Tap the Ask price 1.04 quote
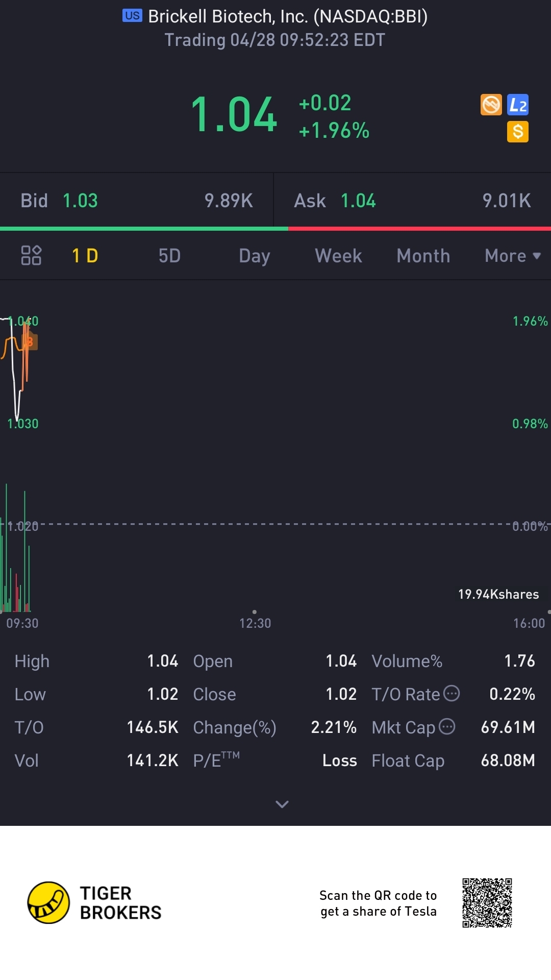Screen dimensions: 551x980 (x=358, y=201)
